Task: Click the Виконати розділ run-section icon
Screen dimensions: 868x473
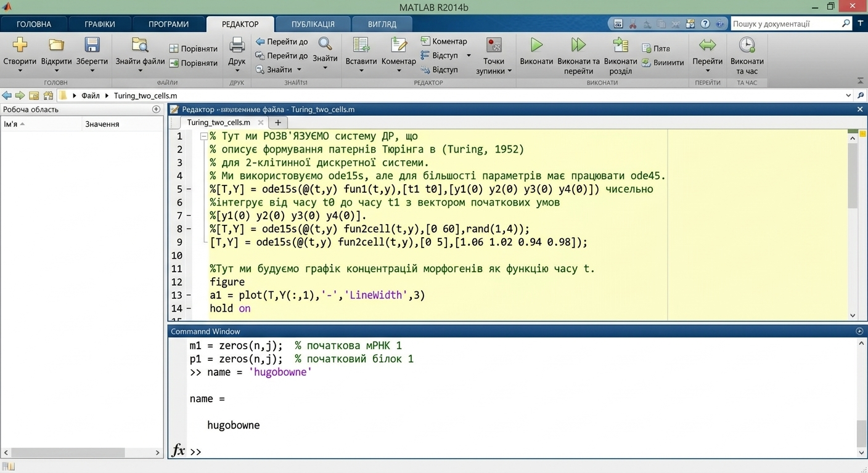Action: pyautogui.click(x=620, y=44)
